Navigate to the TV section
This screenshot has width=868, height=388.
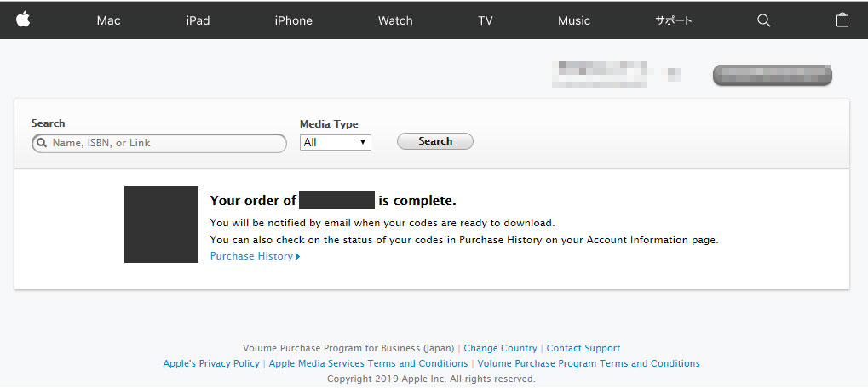[x=486, y=20]
